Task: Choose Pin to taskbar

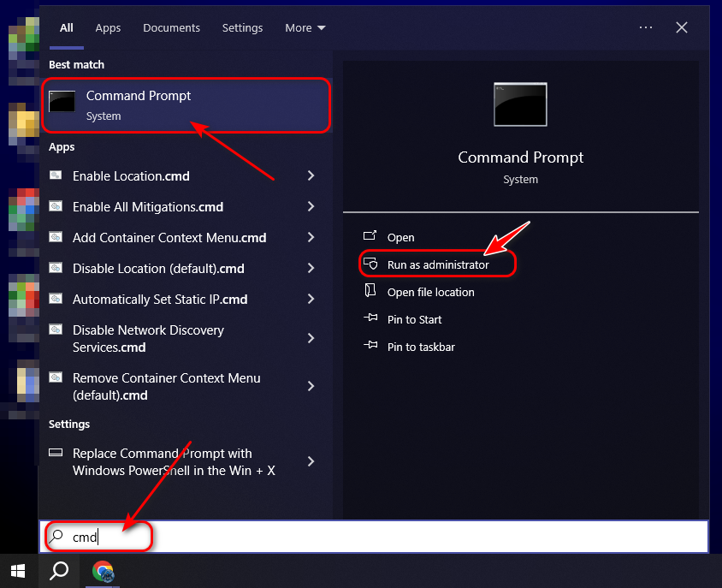Action: tap(421, 347)
